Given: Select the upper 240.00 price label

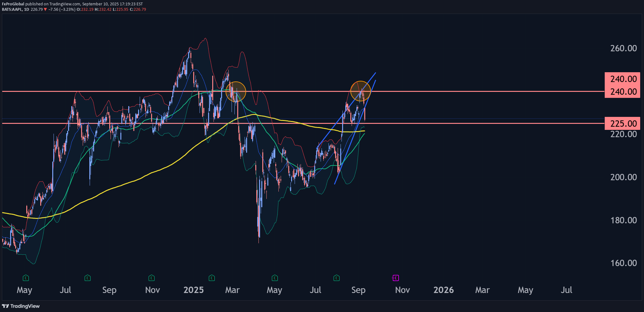Looking at the screenshot, I should pos(622,79).
